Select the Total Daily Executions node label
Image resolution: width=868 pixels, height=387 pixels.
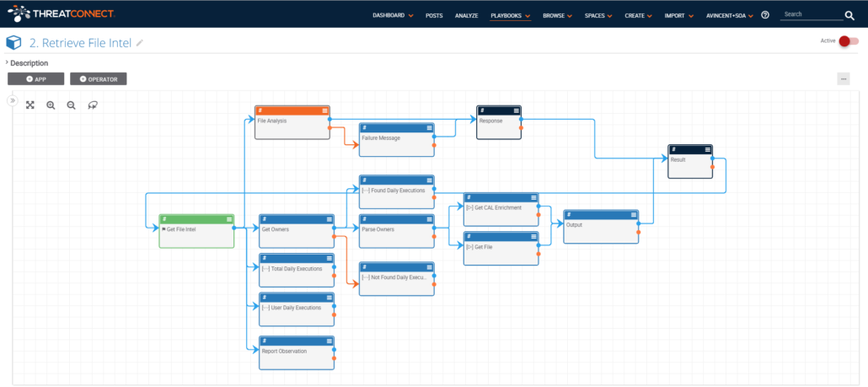click(x=292, y=268)
